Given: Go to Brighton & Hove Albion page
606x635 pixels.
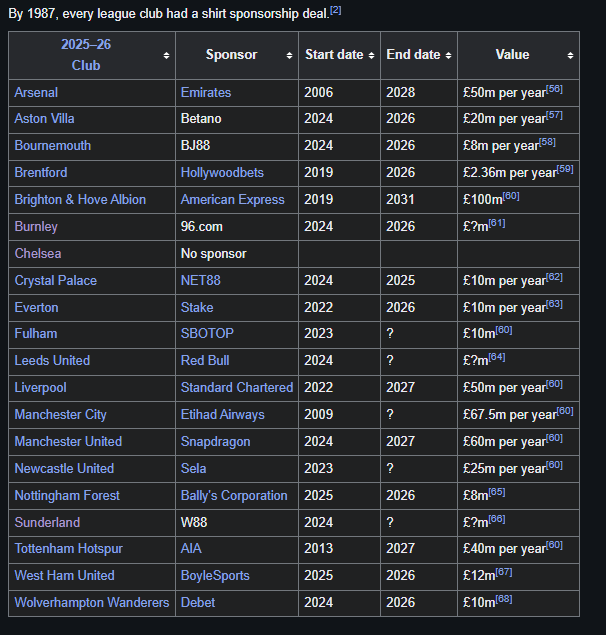Looking at the screenshot, I should (80, 199).
